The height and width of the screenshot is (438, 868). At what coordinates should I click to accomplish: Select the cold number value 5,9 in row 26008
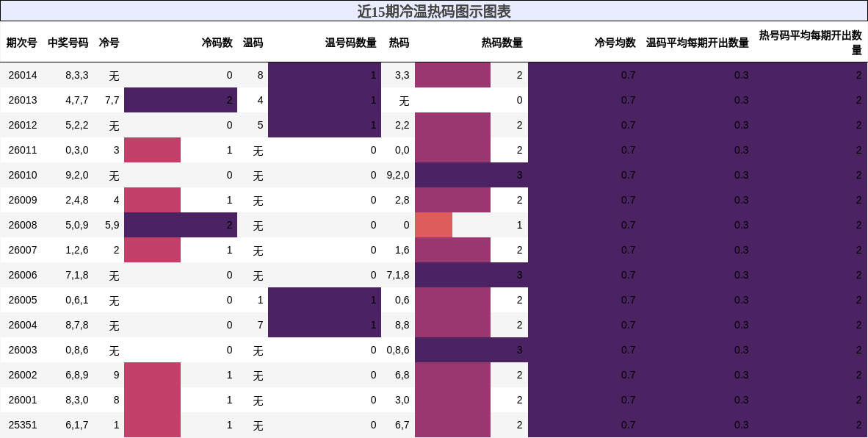(x=110, y=225)
